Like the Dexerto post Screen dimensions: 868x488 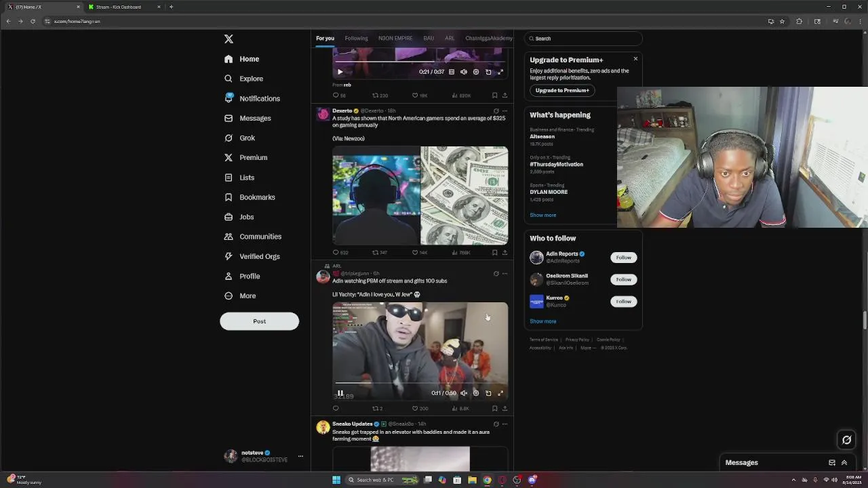point(415,252)
